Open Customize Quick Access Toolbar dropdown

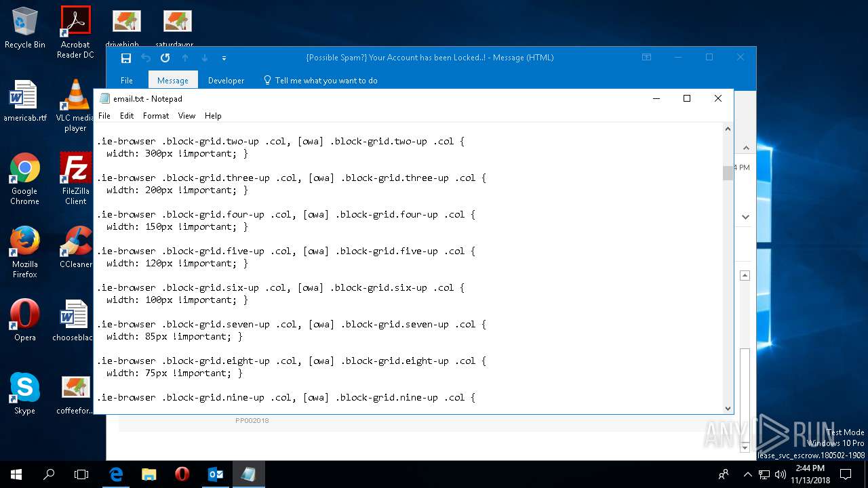coord(224,58)
